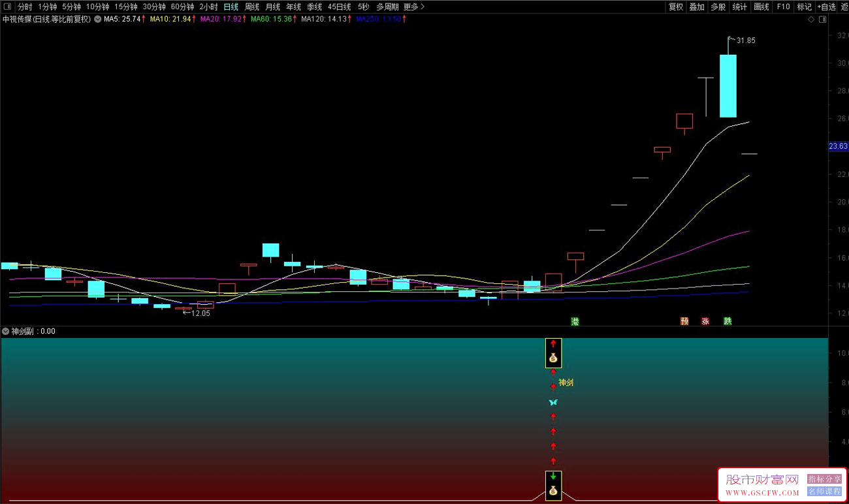
Task: Click the orange 预 marker icon
Action: click(x=684, y=321)
